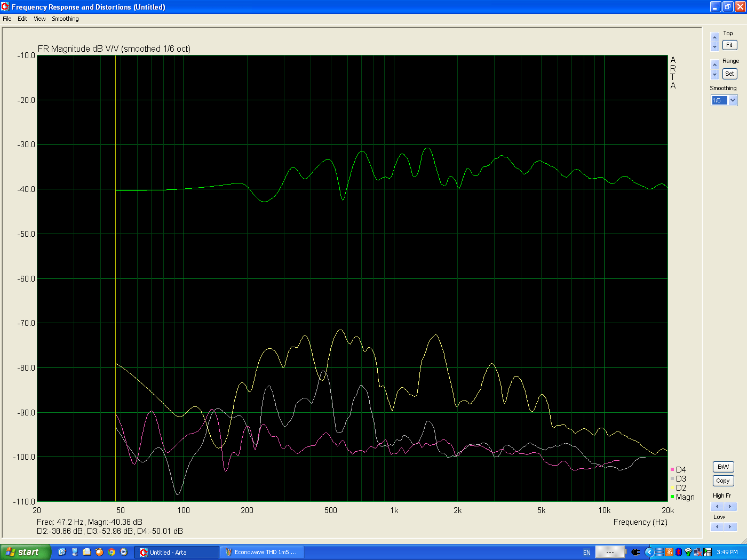
Task: Click the Copy graph button
Action: [723, 481]
